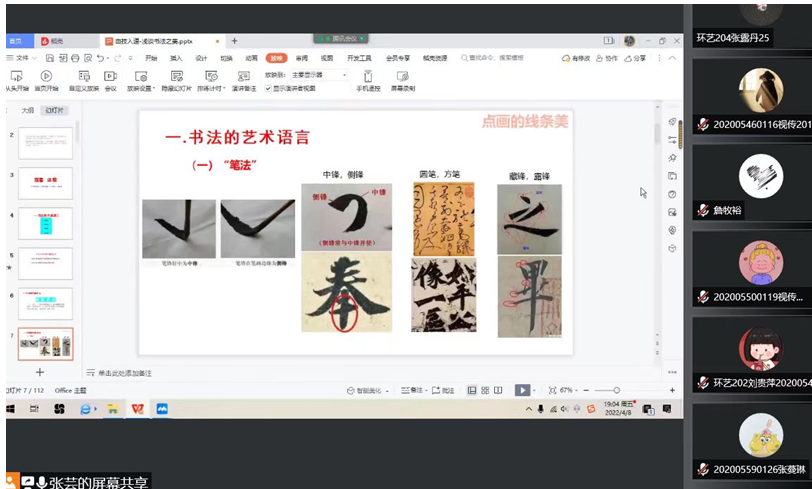Image resolution: width=812 pixels, height=489 pixels.
Task: Open the 智能美化 dropdown in status bar
Action: (x=368, y=391)
